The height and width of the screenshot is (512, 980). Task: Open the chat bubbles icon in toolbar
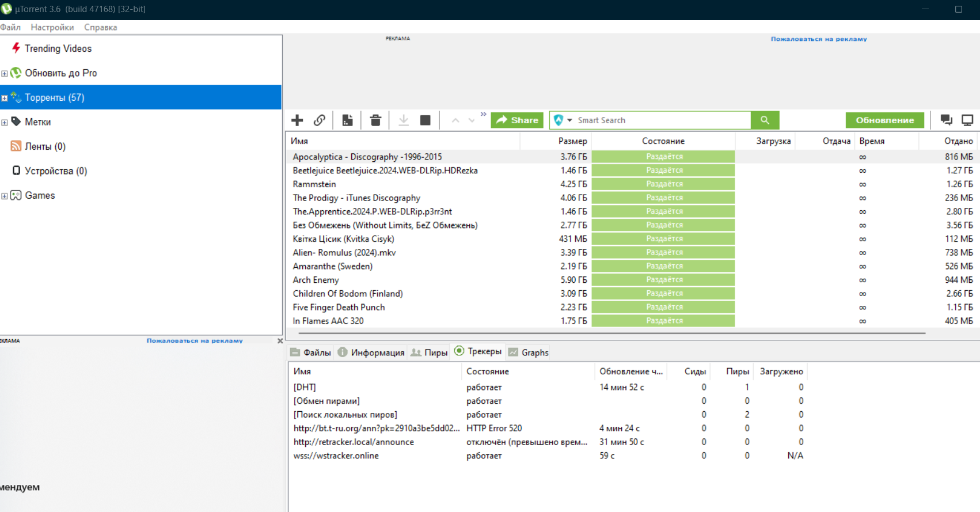946,120
